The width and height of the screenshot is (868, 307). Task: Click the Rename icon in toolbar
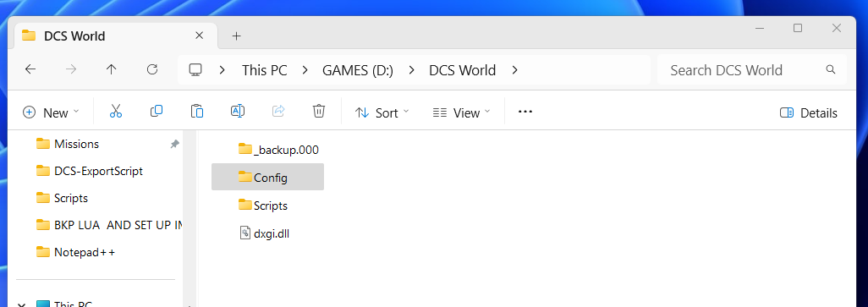(x=238, y=112)
